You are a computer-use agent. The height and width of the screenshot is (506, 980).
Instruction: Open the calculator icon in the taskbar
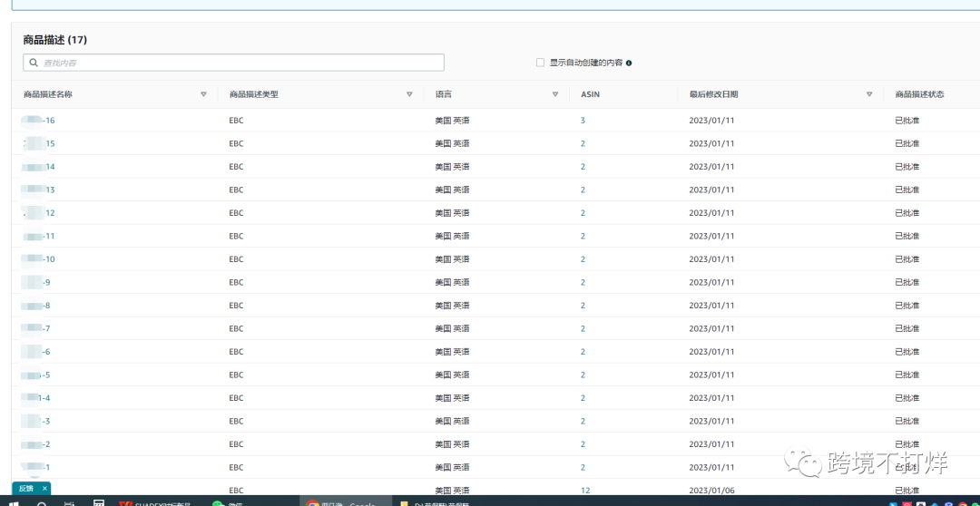tap(99, 502)
